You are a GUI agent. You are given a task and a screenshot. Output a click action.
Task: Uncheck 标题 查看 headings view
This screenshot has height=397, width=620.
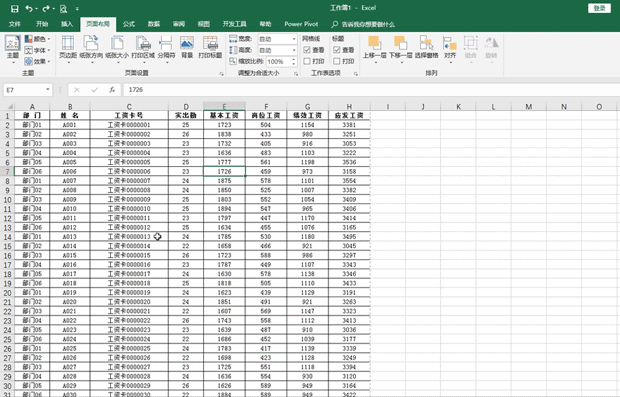click(x=336, y=50)
